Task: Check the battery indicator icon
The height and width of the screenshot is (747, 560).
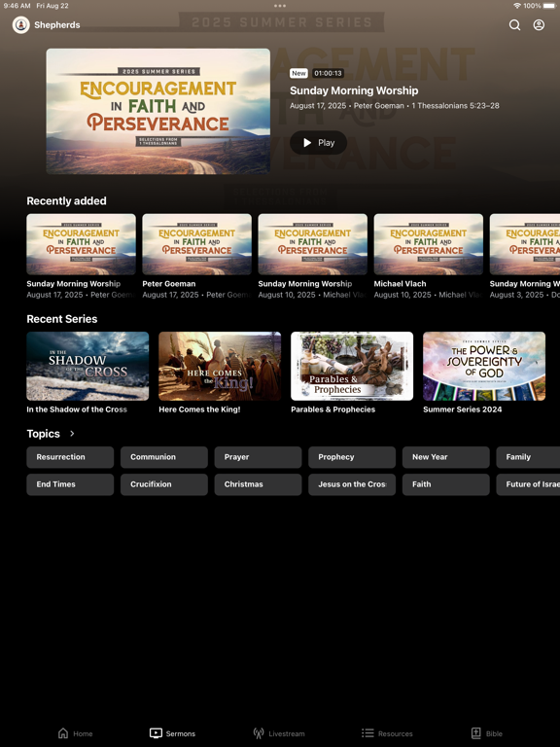Action: pyautogui.click(x=549, y=6)
